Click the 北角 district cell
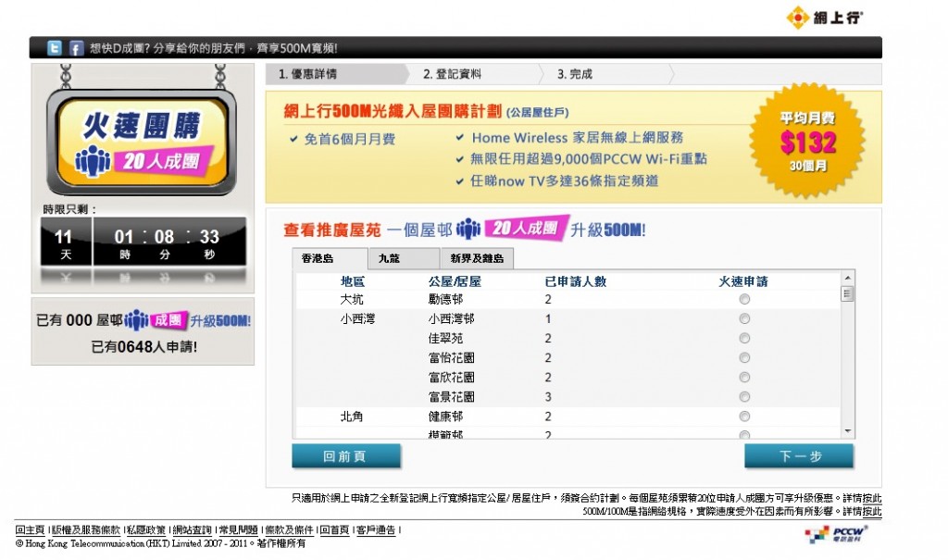This screenshot has height=560, width=948. [352, 417]
